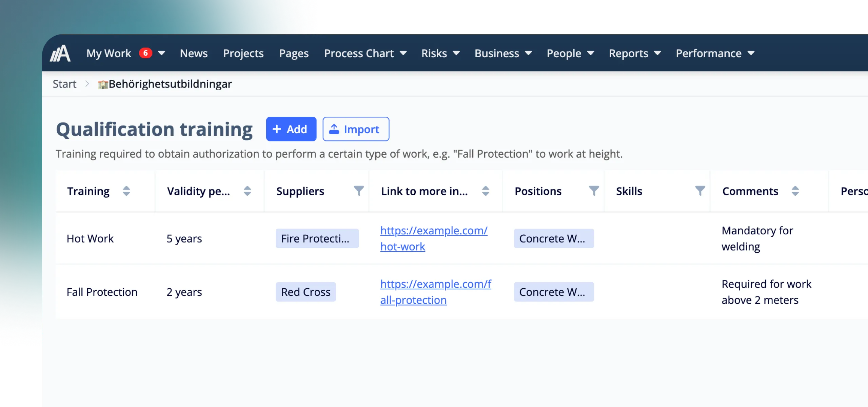Click the Behörighetsutbildningar breadcrumb icon
Viewport: 868px width, 407px height.
pos(103,84)
